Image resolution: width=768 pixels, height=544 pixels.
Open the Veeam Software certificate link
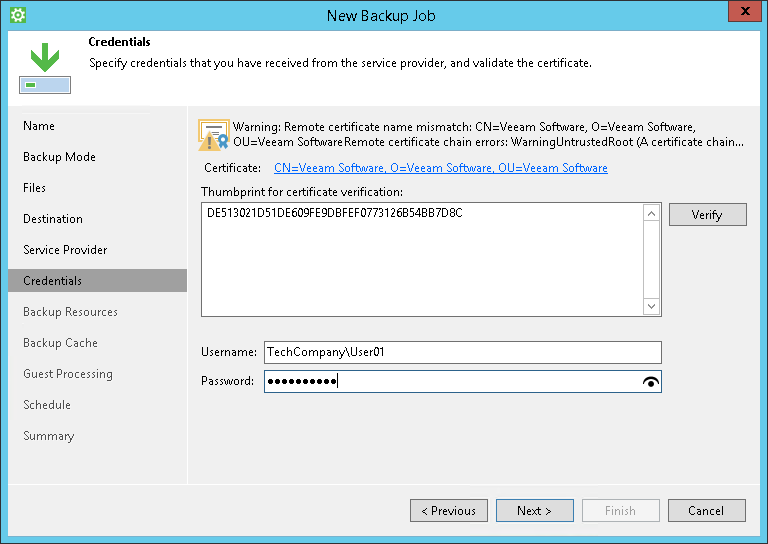click(440, 168)
